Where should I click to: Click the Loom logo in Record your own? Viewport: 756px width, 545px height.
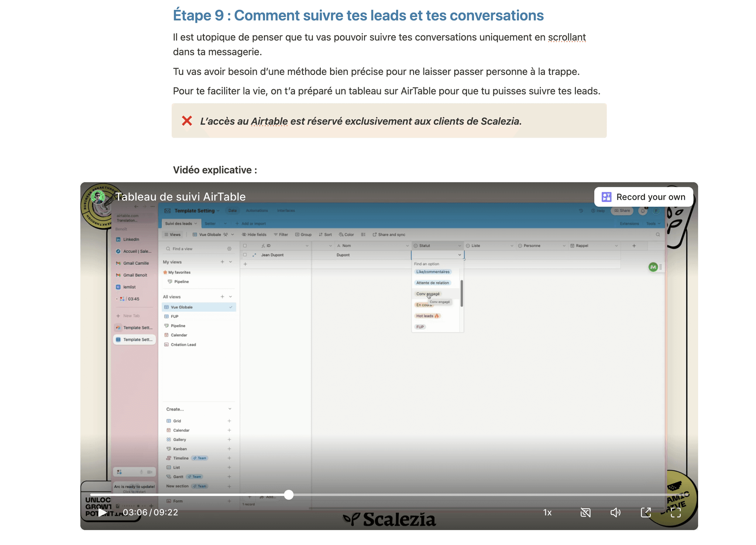click(x=606, y=197)
